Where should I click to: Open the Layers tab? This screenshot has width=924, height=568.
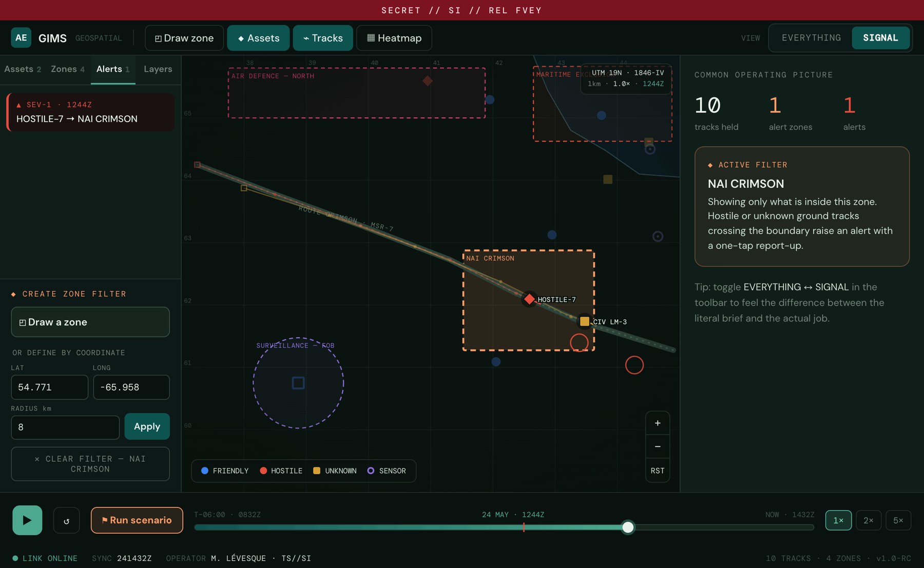pyautogui.click(x=158, y=69)
